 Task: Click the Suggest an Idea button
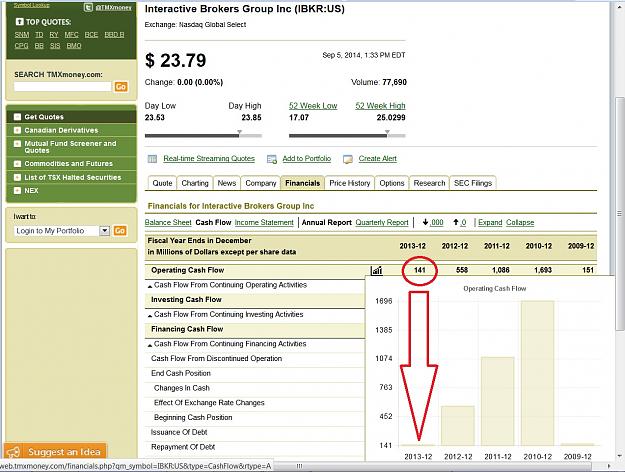coord(55,452)
